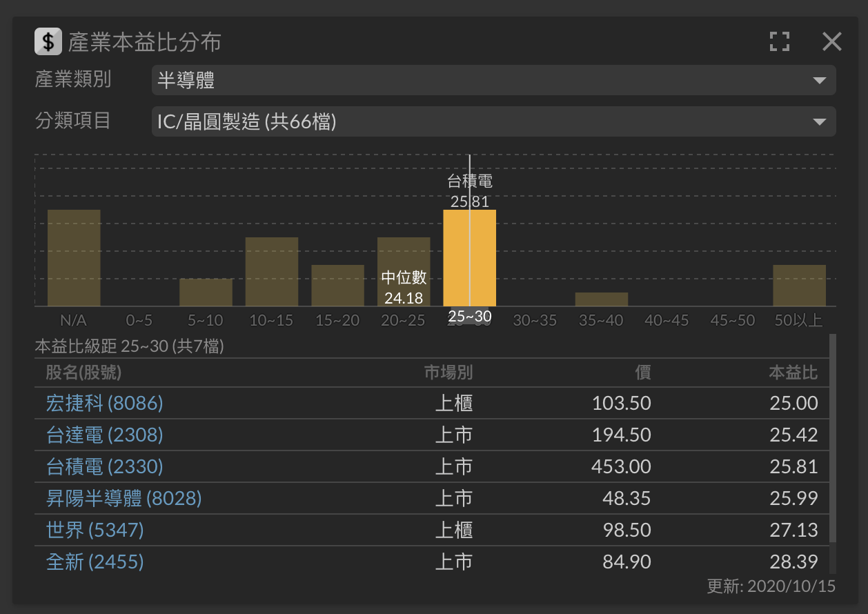Click the stock list vertical scrollbar
Viewport: 868px width, 614px height.
coord(832,442)
